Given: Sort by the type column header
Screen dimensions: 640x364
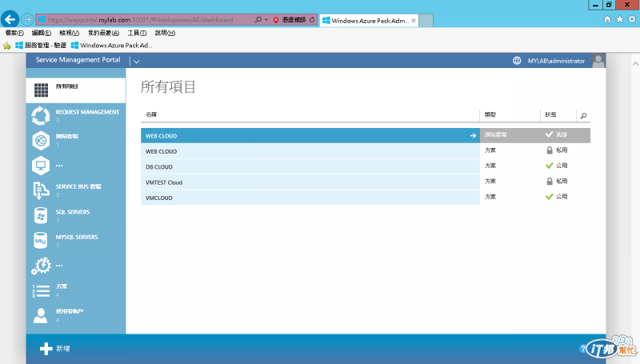Looking at the screenshot, I should point(490,114).
